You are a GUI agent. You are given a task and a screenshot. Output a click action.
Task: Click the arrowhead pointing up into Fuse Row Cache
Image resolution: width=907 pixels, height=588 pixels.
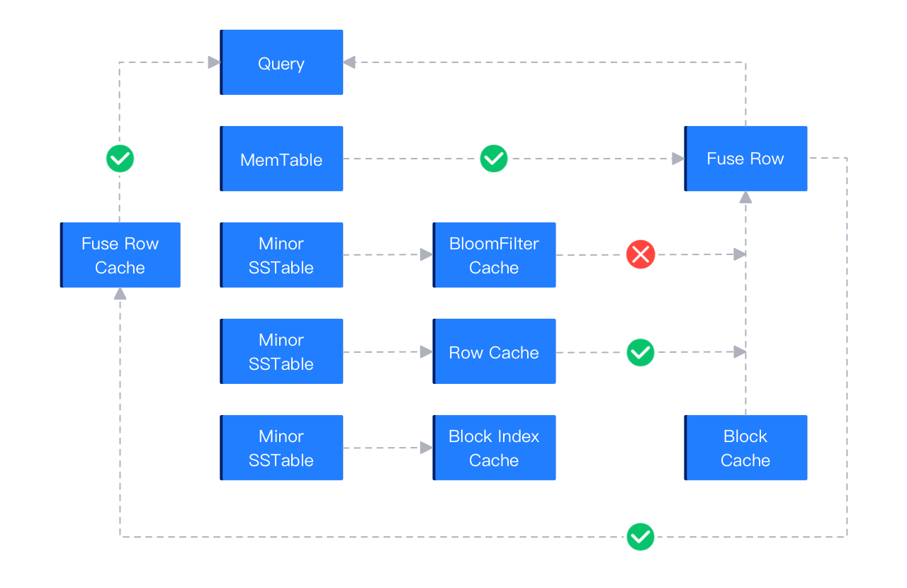(120, 293)
